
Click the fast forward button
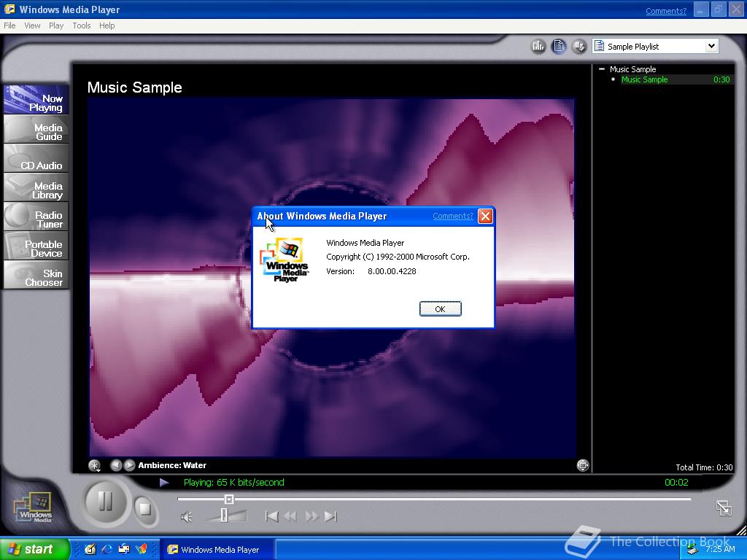[x=311, y=516]
